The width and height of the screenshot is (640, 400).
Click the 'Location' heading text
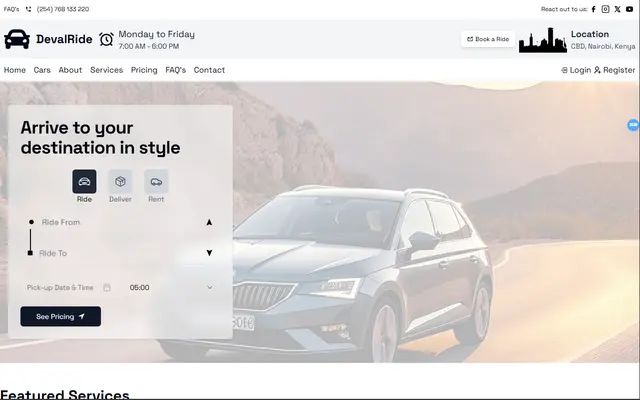pyautogui.click(x=590, y=34)
